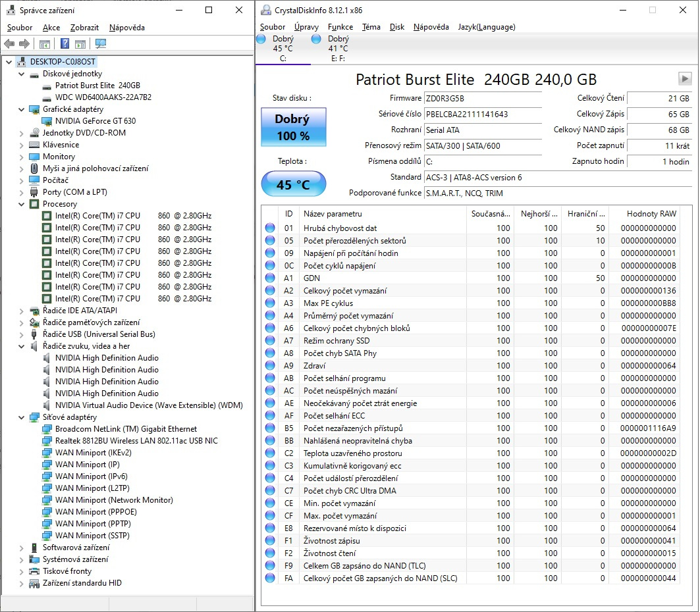
Task: Click the back arrow in Device Manager toolbar
Action: [x=8, y=44]
